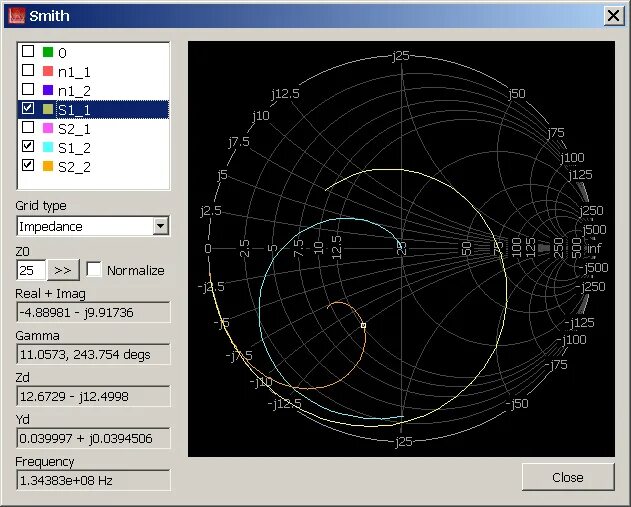The image size is (631, 507).
Task: Click the -j12.5 chart label
Action: (x=285, y=404)
